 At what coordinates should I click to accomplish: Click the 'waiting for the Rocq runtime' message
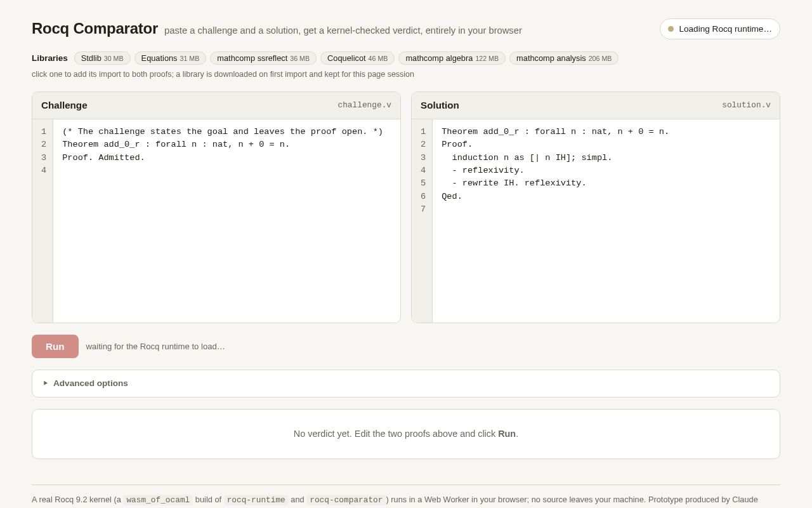[155, 347]
